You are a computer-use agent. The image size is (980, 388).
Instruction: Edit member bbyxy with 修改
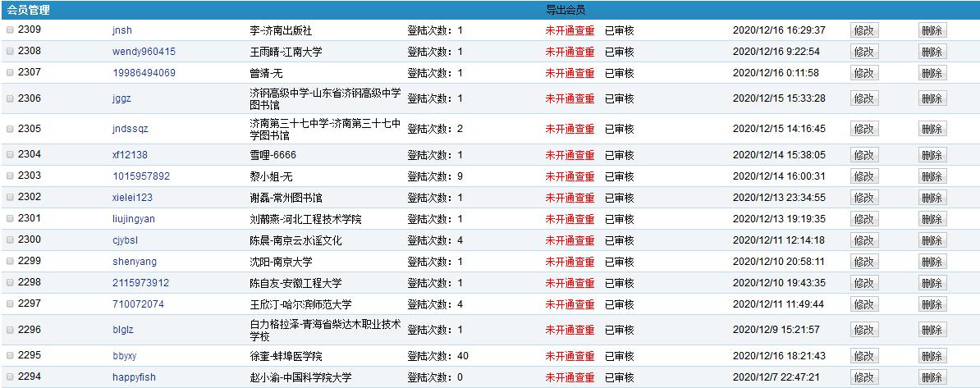[863, 357]
